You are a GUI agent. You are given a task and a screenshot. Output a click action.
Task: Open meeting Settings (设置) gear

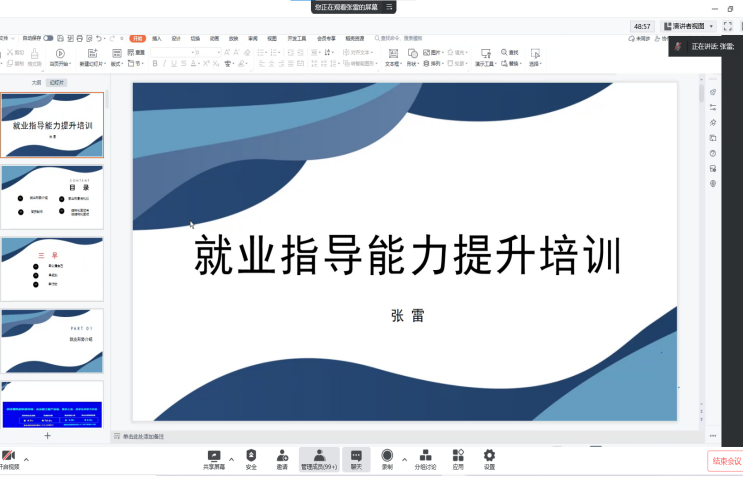[489, 457]
